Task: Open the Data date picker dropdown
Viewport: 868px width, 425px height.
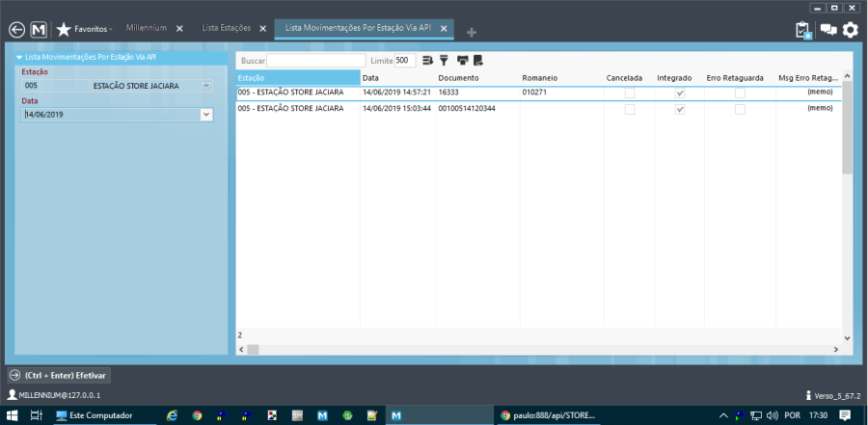Action: point(206,115)
